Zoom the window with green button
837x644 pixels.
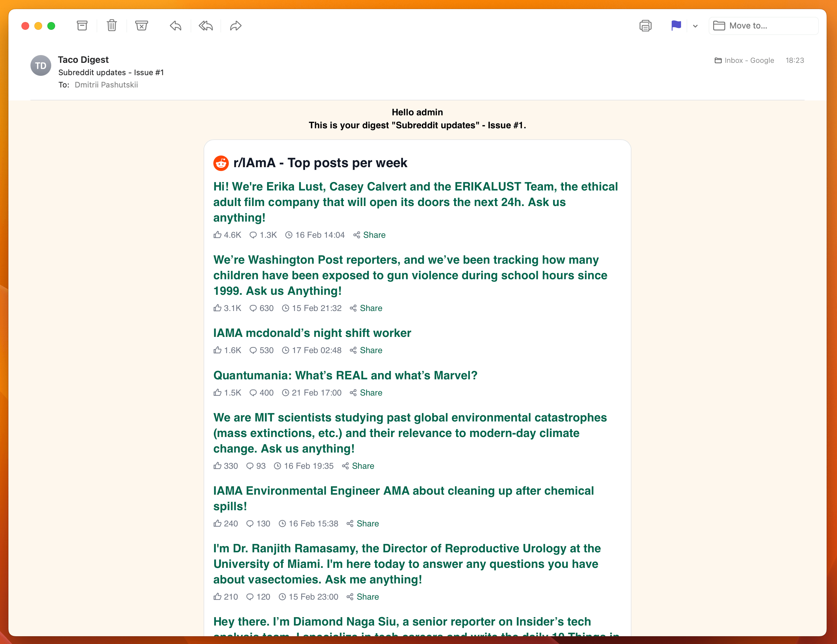51,26
